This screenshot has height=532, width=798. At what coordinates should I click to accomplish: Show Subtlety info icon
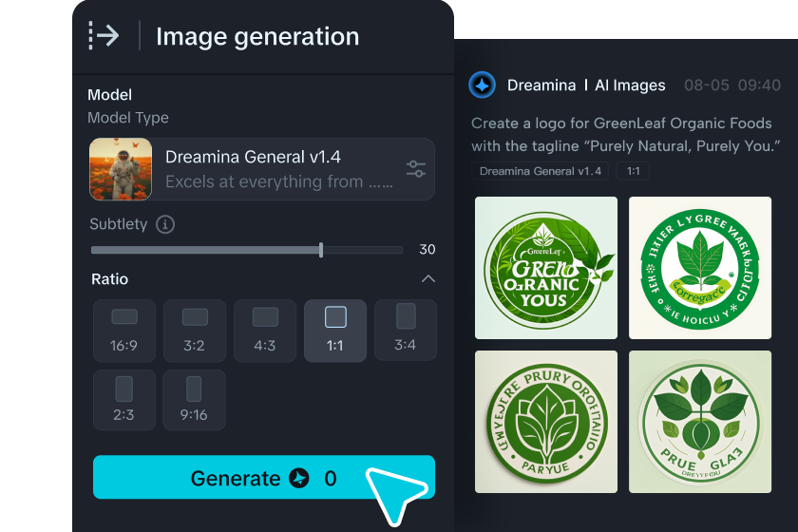pos(165,224)
